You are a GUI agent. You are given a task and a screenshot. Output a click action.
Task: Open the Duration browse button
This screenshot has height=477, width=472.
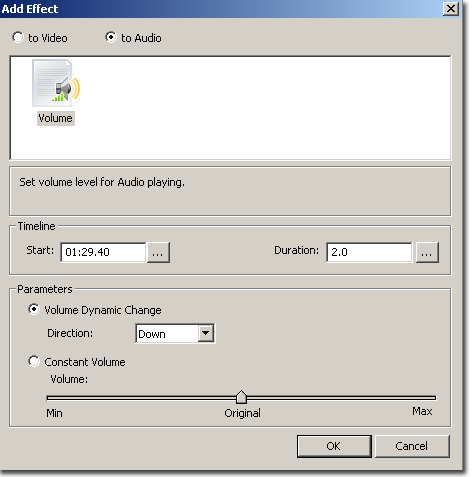click(x=427, y=253)
